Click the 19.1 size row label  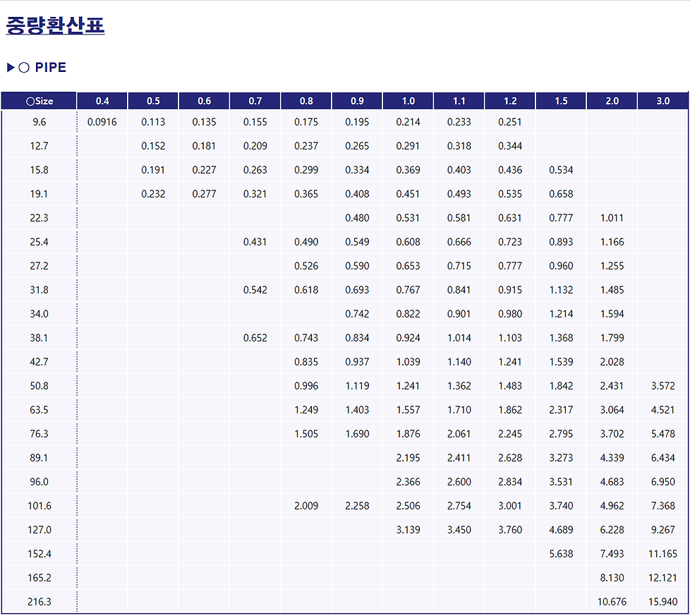pos(40,194)
